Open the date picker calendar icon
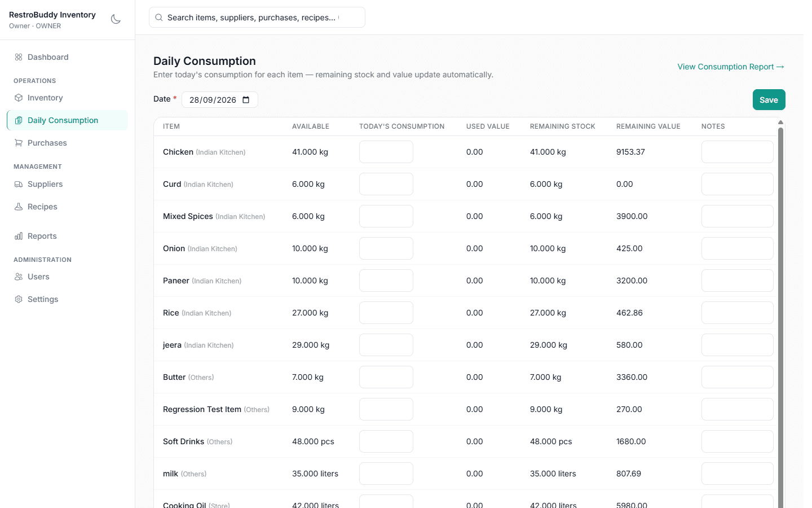This screenshot has height=508, width=812. pyautogui.click(x=246, y=100)
